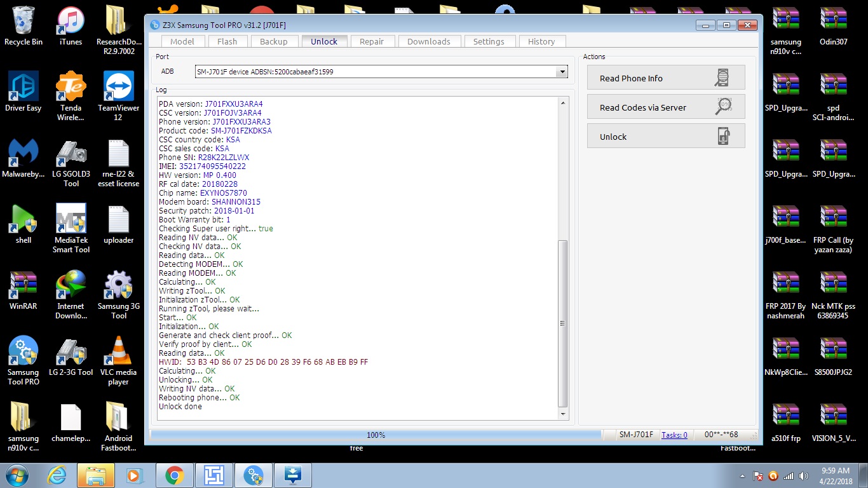Select rne-l22 & esset license file
The height and width of the screenshot is (488, 868).
[119, 163]
